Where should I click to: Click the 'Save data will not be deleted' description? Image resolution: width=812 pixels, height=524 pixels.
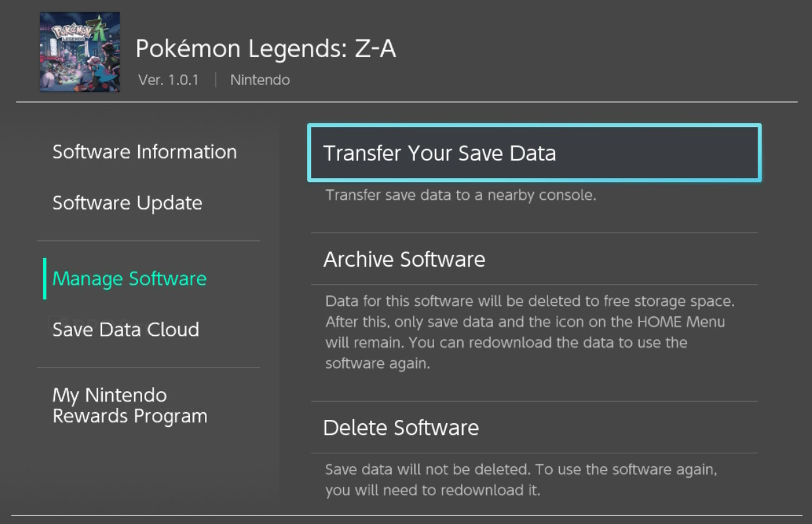pyautogui.click(x=521, y=479)
